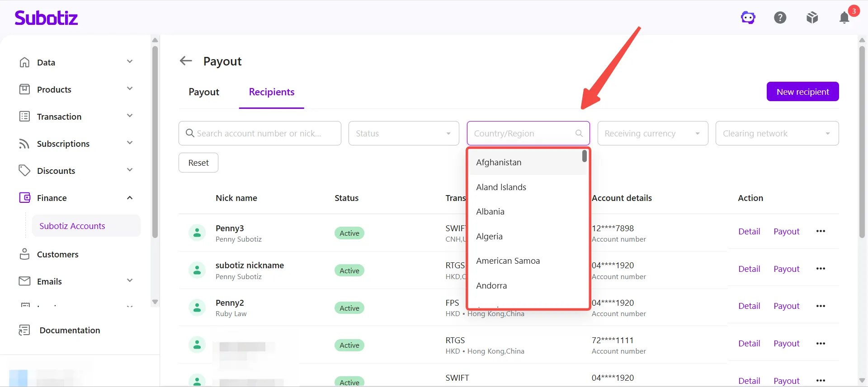Click Payout link for Penny2 row
Screen dimensions: 868x387
pyautogui.click(x=787, y=306)
